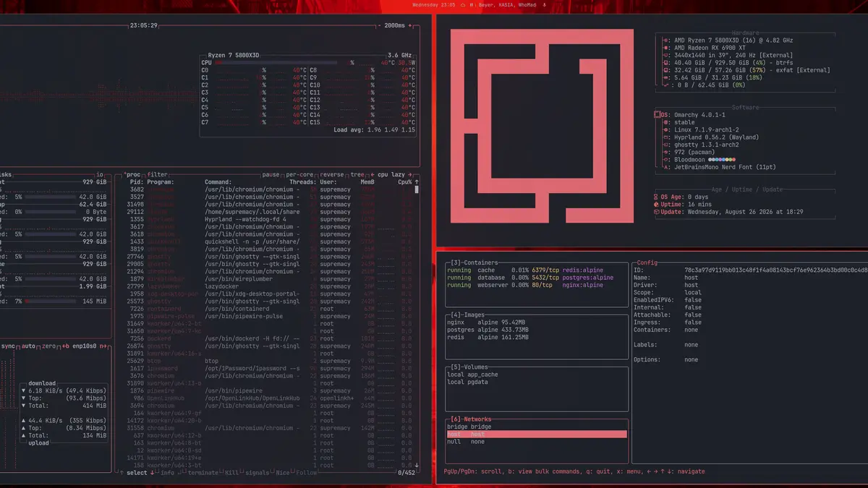Click terminate in the btop footer
868x488 pixels.
(203, 473)
